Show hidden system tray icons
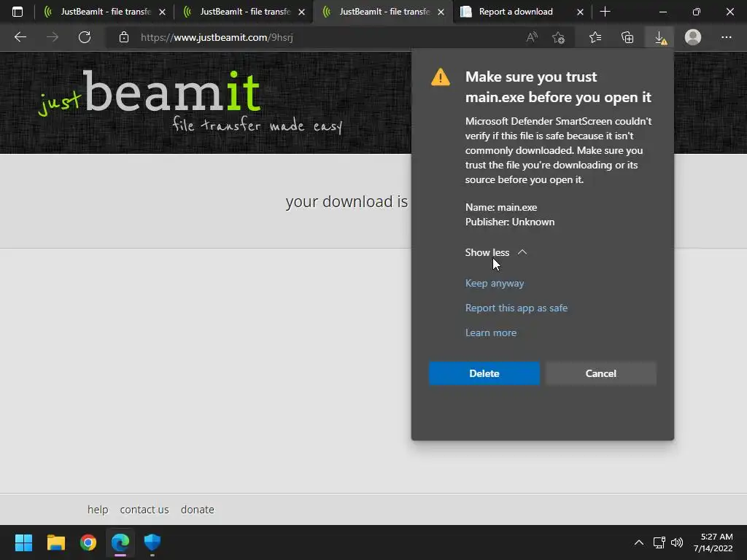This screenshot has width=747, height=560. point(639,542)
